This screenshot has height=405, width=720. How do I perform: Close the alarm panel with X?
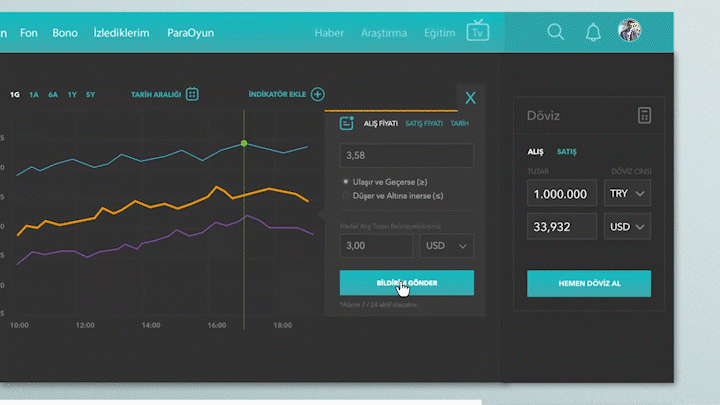pos(470,98)
